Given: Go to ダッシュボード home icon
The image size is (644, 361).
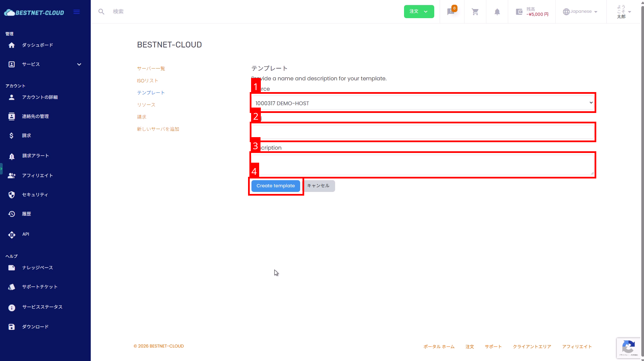Looking at the screenshot, I should tap(12, 45).
